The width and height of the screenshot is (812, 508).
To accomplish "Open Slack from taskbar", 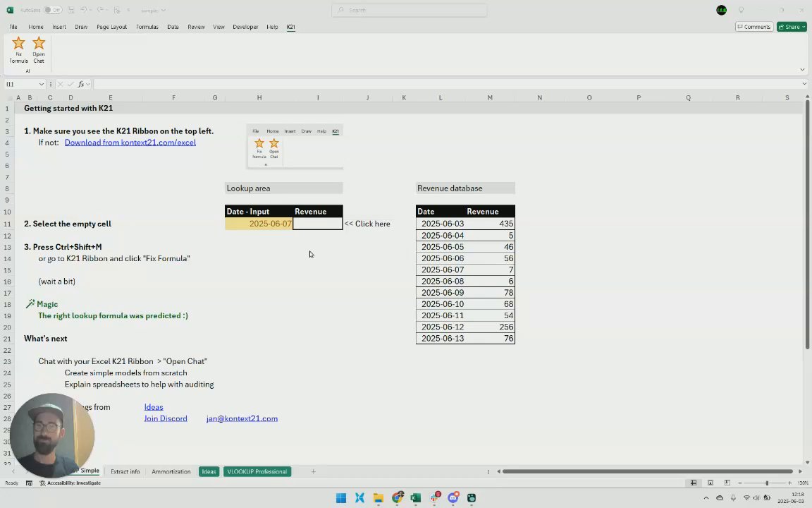I will point(434,498).
